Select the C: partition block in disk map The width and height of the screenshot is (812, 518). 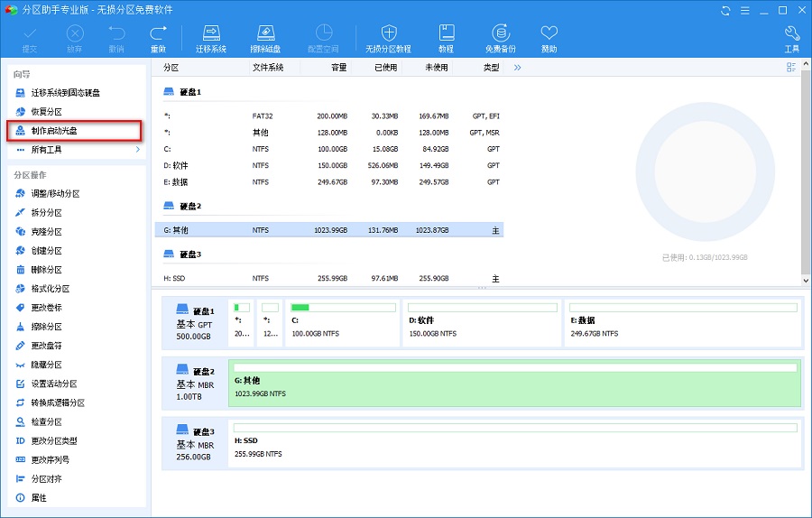[342, 323]
